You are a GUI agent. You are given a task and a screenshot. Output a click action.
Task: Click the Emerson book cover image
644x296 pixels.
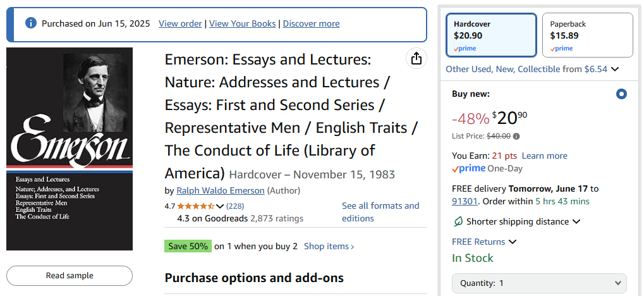click(70, 149)
